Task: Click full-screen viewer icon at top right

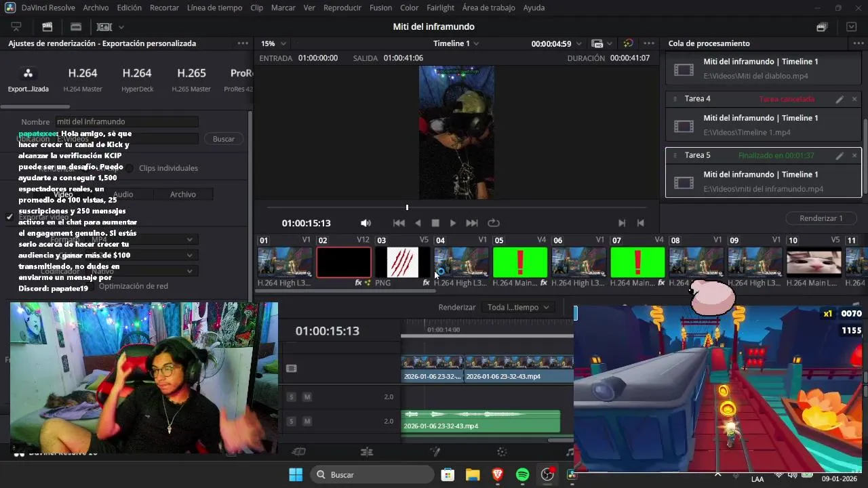Action: tap(822, 27)
